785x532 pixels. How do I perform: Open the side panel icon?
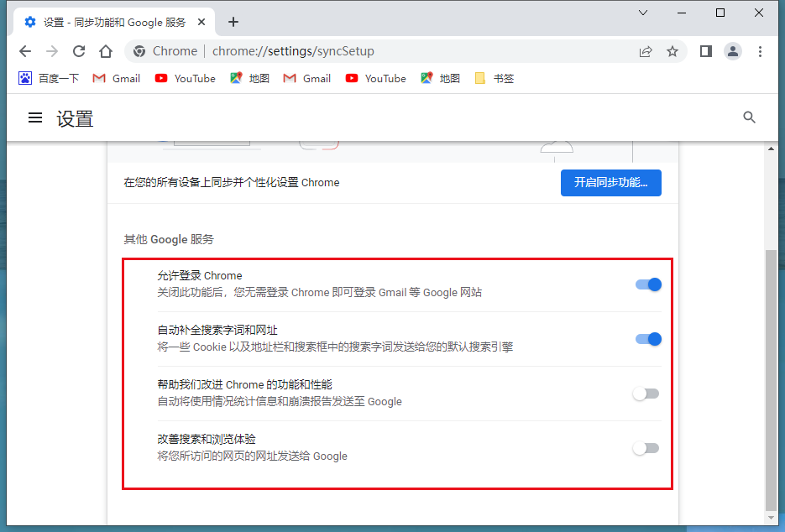coord(706,51)
